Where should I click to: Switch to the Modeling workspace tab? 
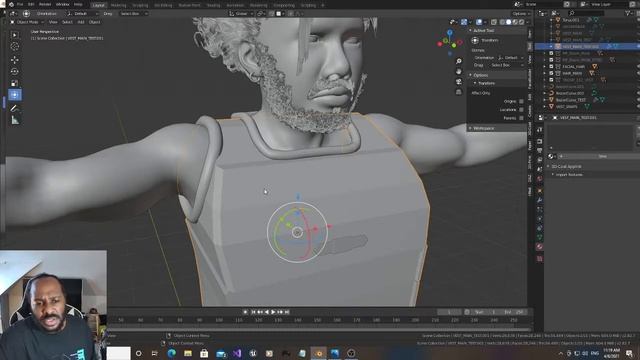(119, 5)
